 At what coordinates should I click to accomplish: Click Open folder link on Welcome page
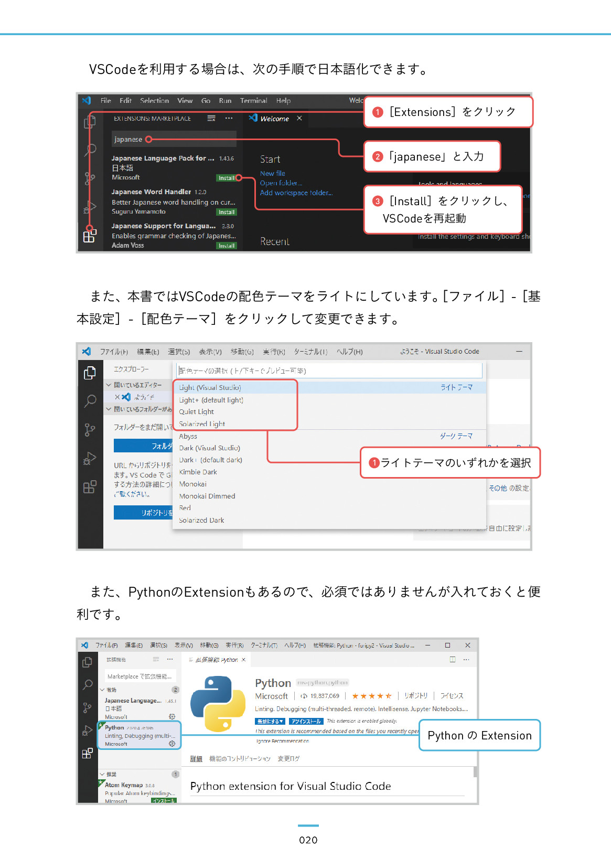[x=281, y=183]
